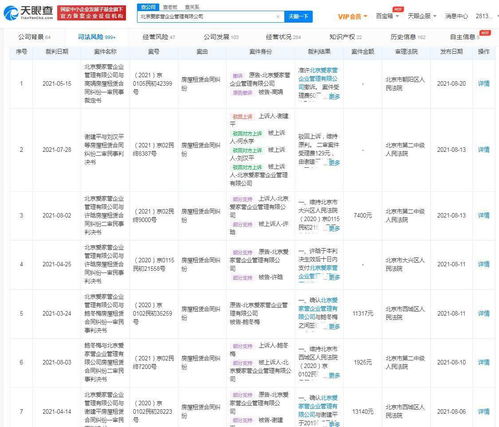Image resolution: width=499 pixels, height=427 pixels.
Task: Click publish date 2021-08-10
Action: pos(451,362)
